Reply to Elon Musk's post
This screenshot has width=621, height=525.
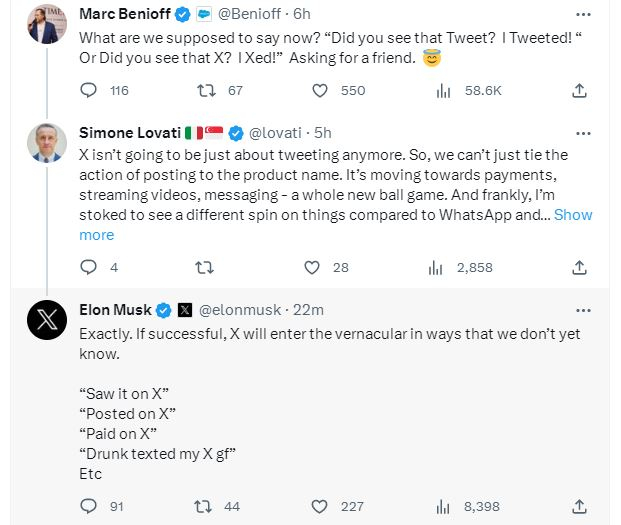pyautogui.click(x=88, y=506)
